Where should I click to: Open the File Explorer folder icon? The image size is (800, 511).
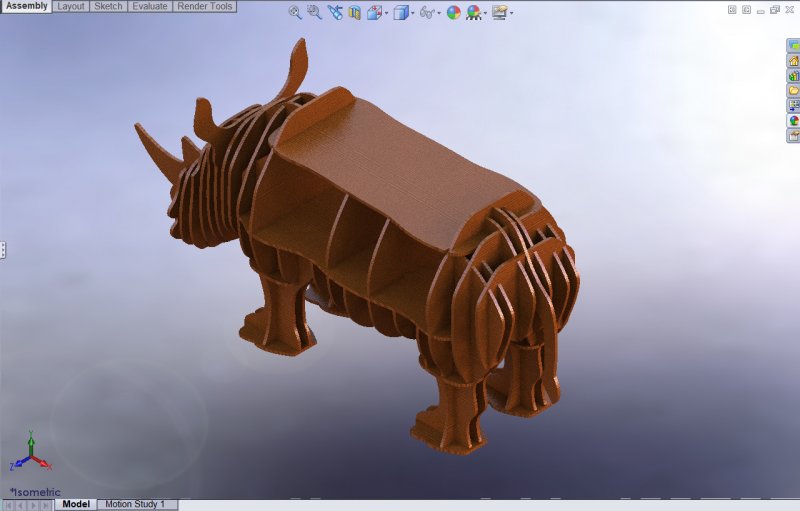(x=794, y=91)
